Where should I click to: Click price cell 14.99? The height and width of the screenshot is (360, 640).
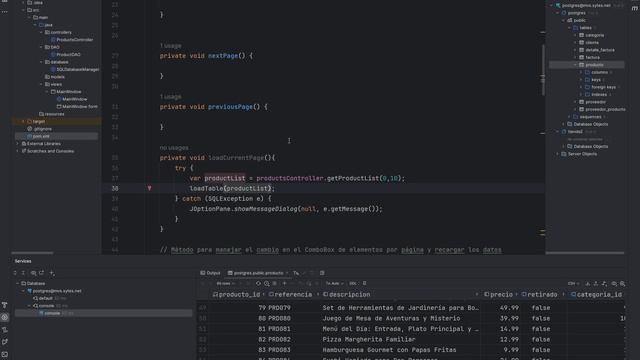coord(509,329)
